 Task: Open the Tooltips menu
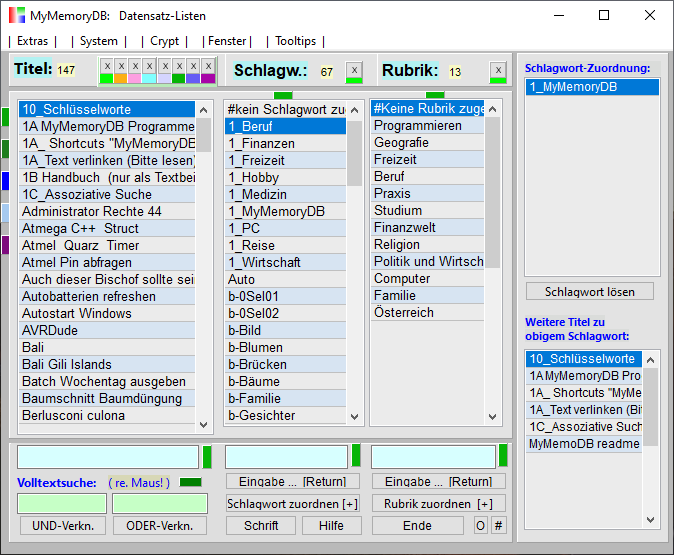click(295, 41)
